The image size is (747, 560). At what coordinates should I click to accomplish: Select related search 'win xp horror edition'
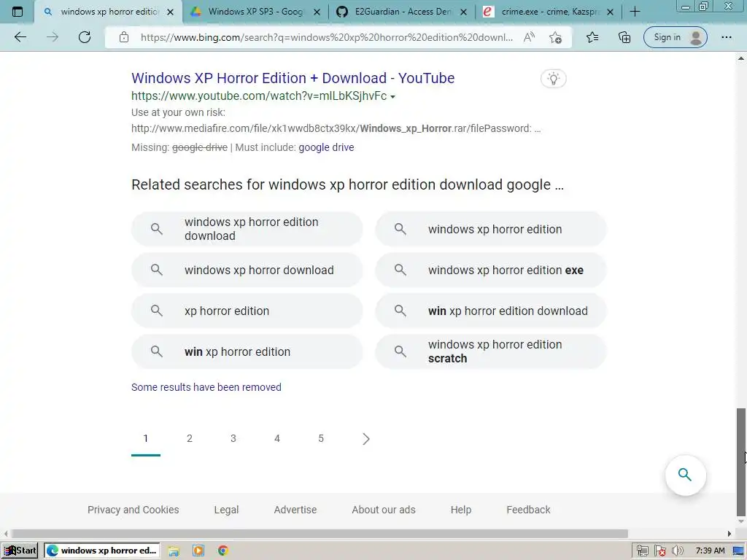click(247, 352)
